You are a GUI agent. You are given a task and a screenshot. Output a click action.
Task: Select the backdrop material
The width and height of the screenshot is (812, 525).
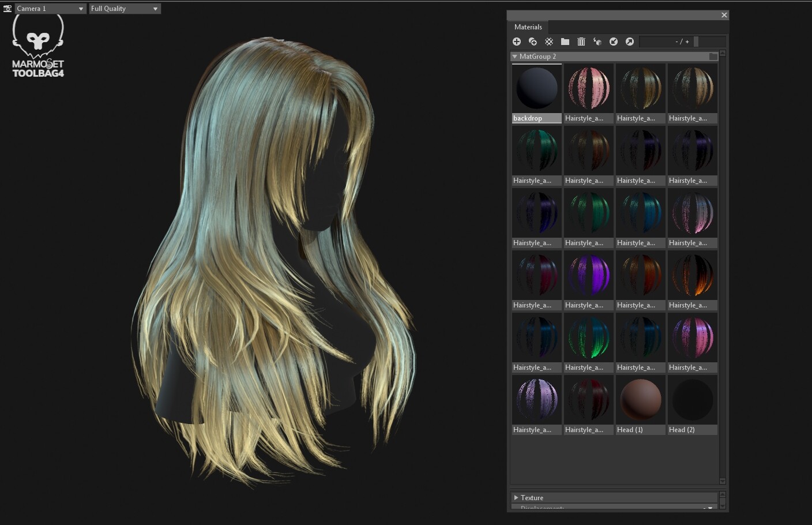click(536, 88)
